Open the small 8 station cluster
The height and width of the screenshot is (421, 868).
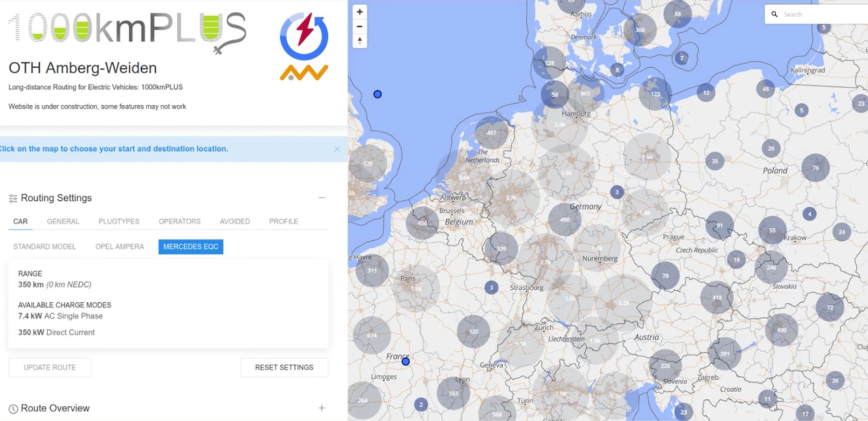coord(617,69)
